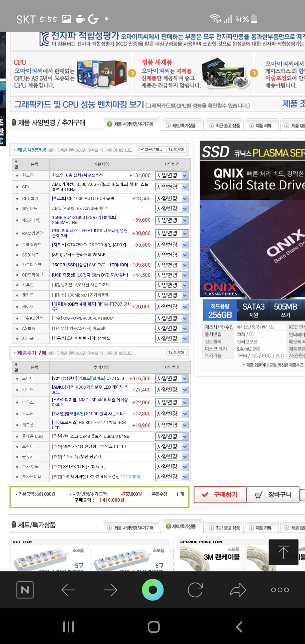Open 헤드셋 사양변경 dropdown
305x644 pixels.
coord(172,425)
